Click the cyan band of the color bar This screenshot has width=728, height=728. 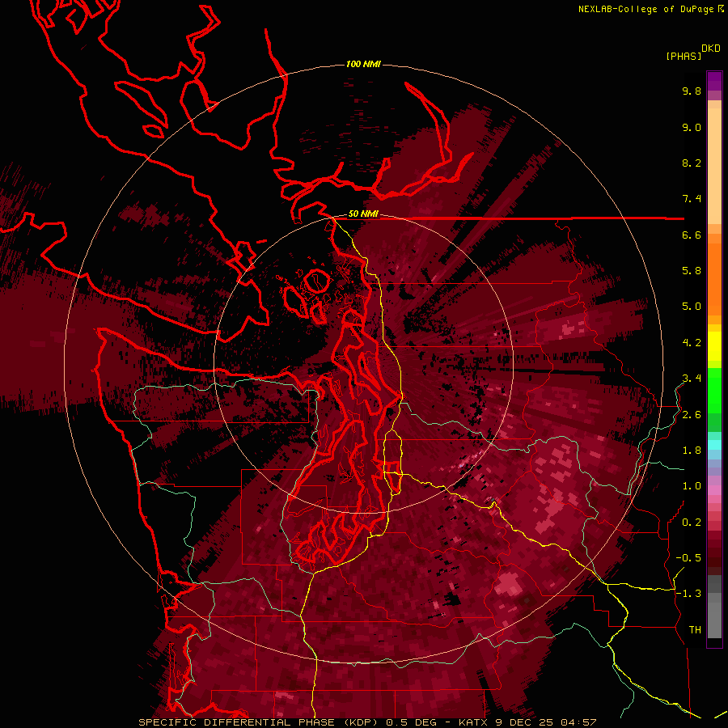pos(714,444)
